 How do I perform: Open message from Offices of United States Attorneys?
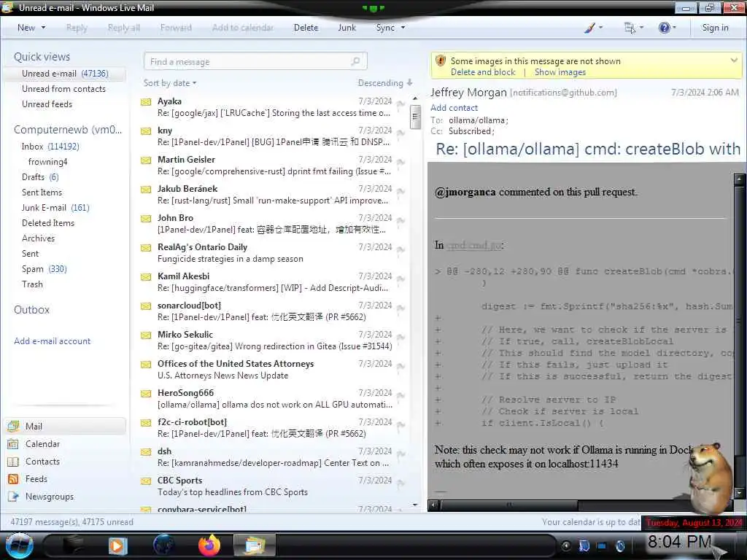coord(273,370)
